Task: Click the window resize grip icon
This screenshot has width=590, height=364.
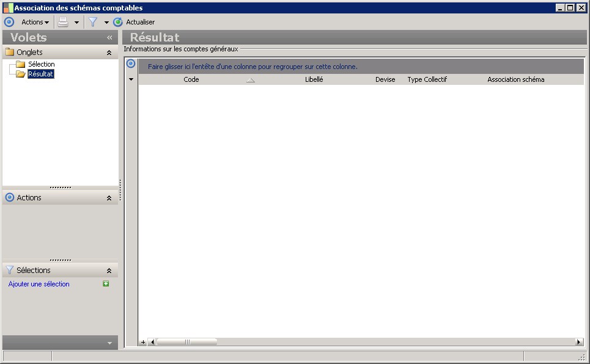Action: [581, 357]
